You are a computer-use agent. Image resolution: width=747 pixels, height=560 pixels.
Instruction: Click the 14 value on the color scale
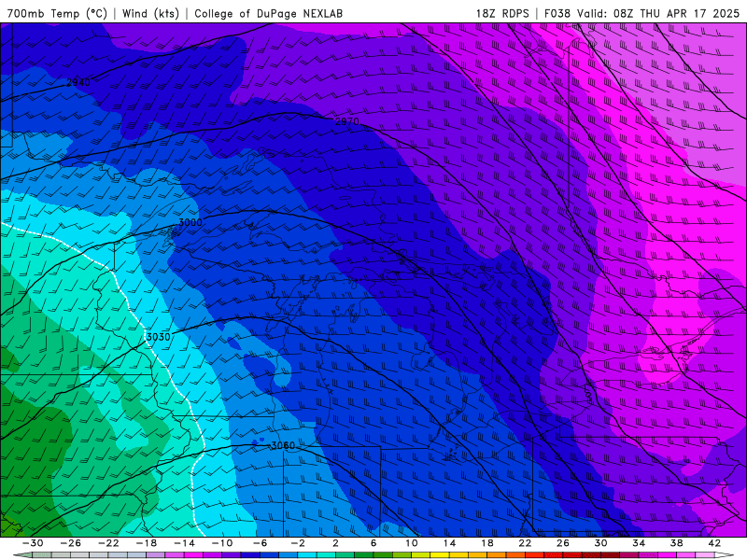[449, 543]
